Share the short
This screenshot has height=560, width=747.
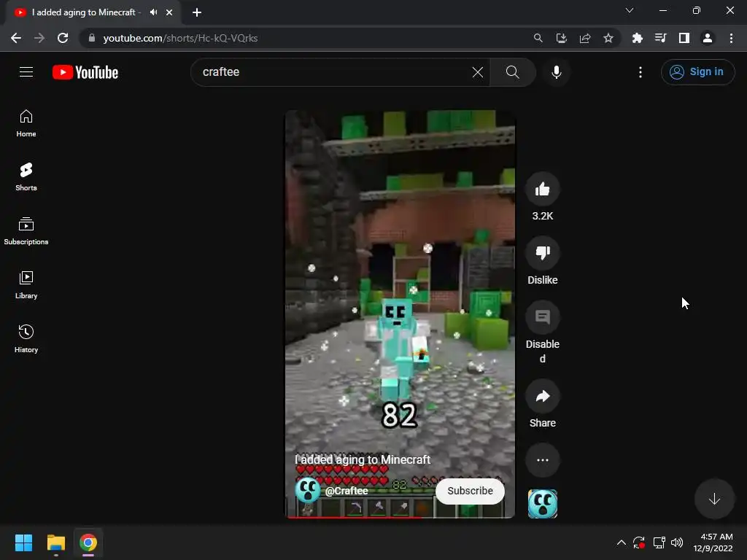tap(542, 396)
